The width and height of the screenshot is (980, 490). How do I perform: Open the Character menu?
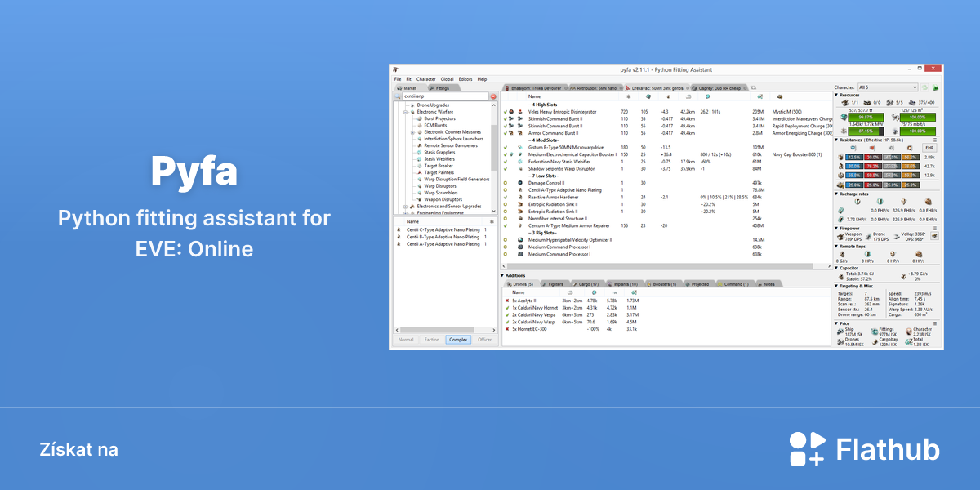[x=426, y=79]
